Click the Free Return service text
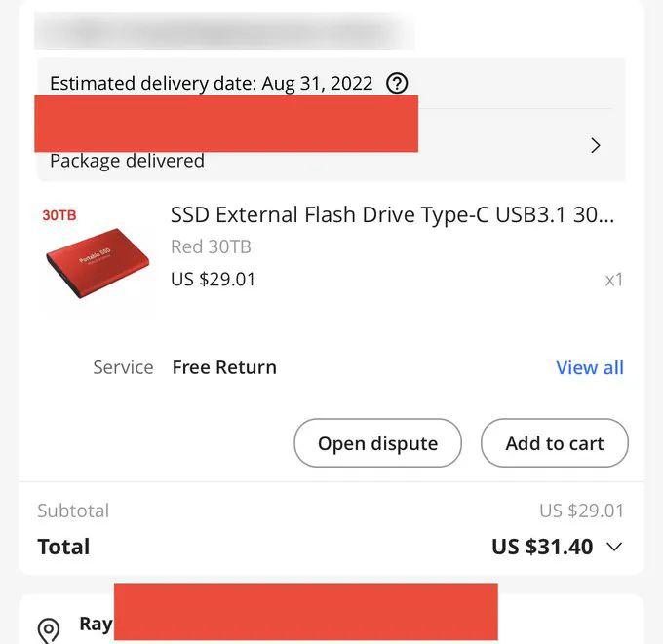Viewport: 663px width, 644px height. click(x=224, y=367)
